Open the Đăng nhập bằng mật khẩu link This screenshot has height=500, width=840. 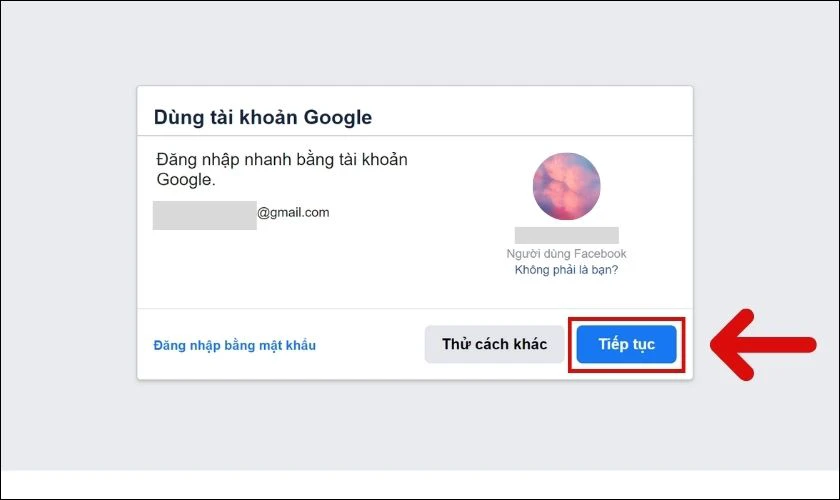click(x=235, y=345)
